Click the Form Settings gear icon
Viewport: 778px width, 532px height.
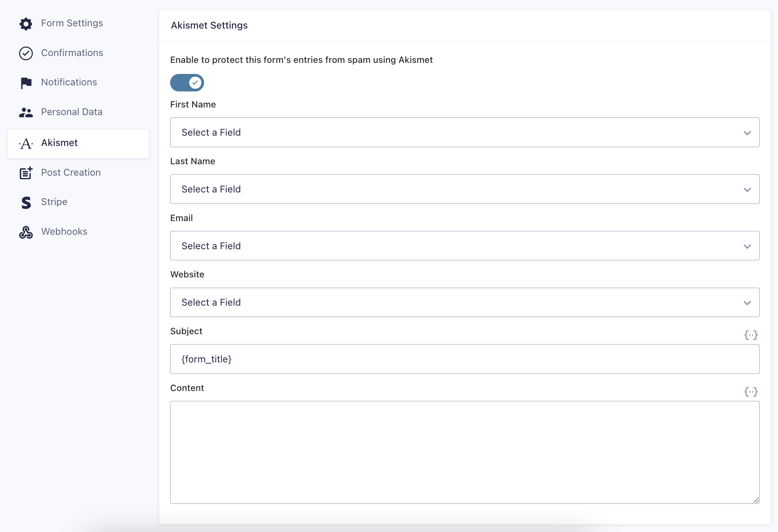pos(26,24)
